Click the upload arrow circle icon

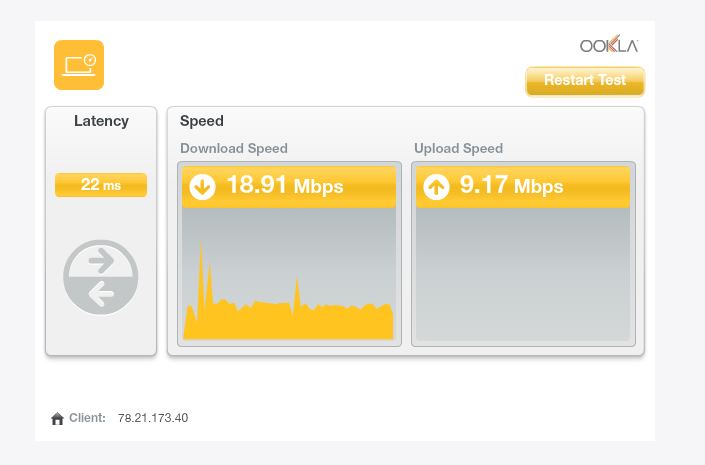tap(436, 186)
